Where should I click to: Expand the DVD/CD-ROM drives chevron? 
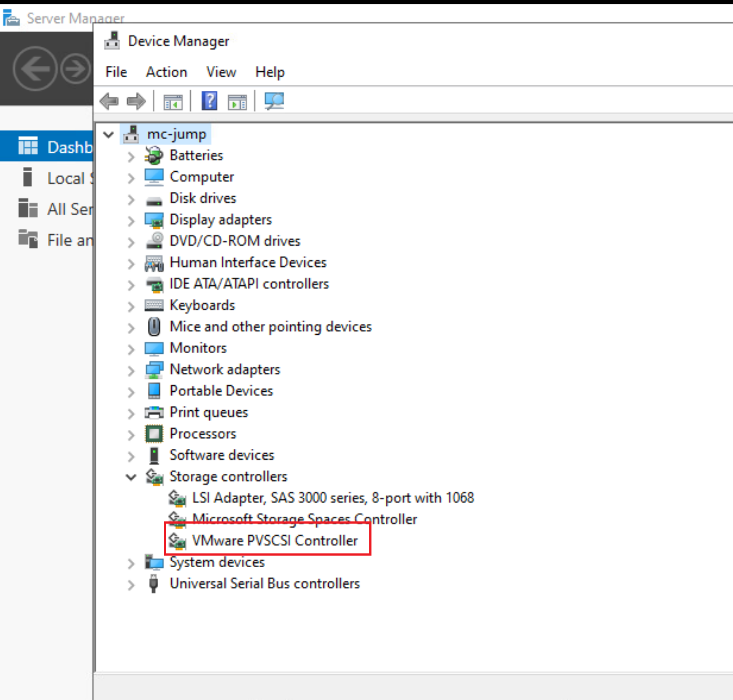(x=131, y=242)
